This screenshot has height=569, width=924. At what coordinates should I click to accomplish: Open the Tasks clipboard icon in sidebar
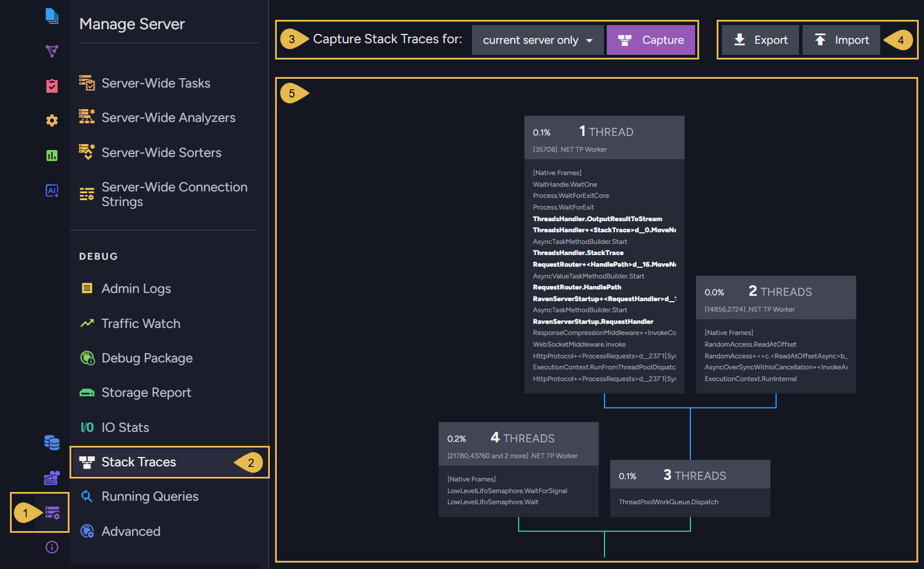click(52, 86)
